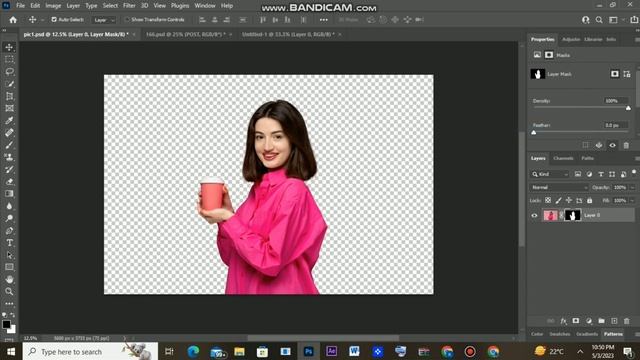The height and width of the screenshot is (360, 640).
Task: Select the Rectangular Marquee tool
Action: 9,60
